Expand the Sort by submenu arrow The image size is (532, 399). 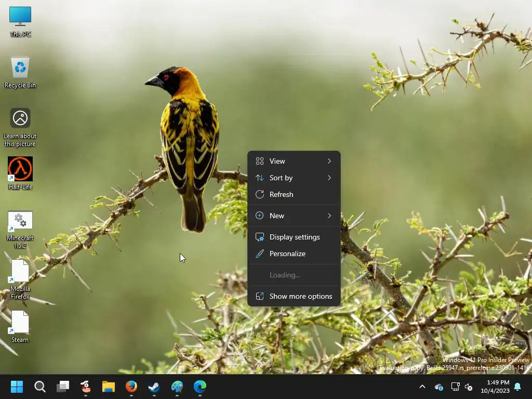[329, 178]
